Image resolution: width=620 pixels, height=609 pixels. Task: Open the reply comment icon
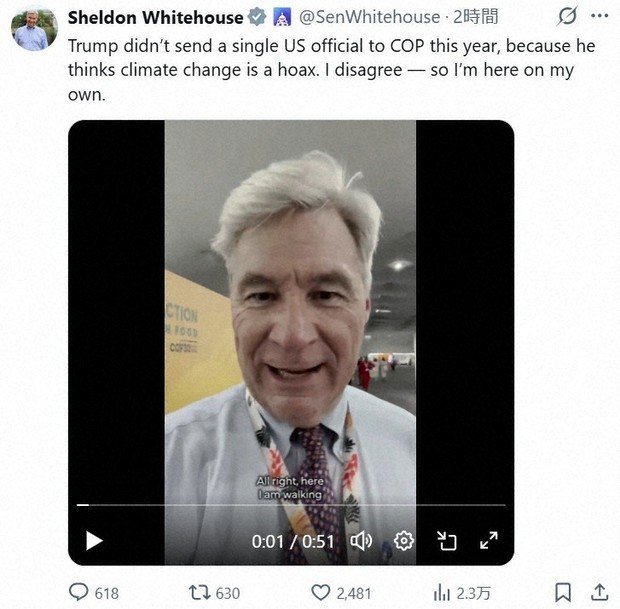pos(78,592)
